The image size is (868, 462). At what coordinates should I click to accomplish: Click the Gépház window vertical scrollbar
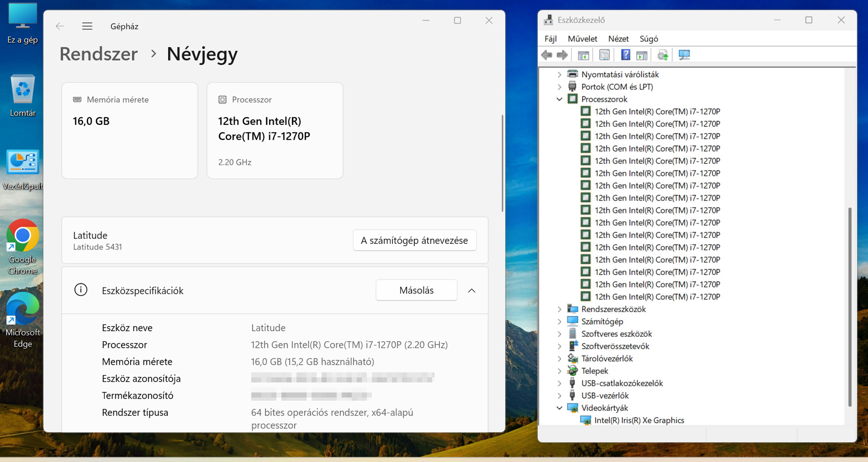(x=502, y=163)
